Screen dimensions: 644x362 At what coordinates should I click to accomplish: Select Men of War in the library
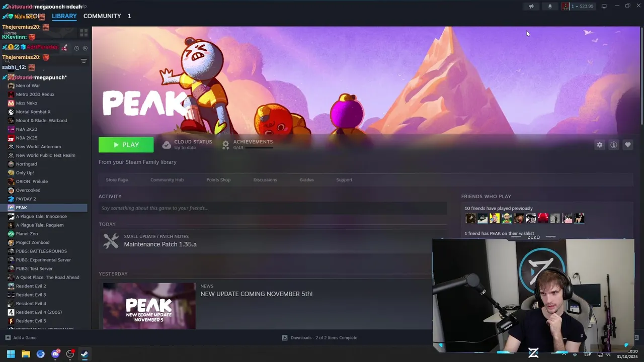tap(28, 85)
